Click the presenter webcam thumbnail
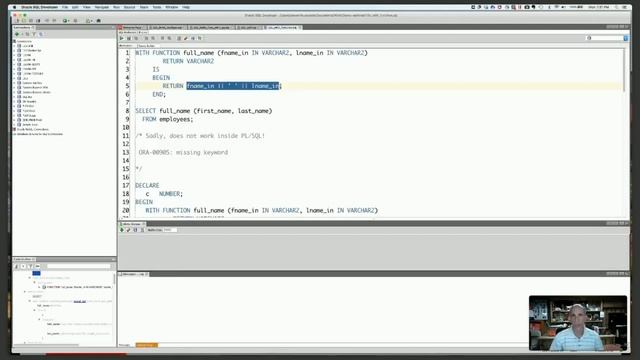640x360 pixels. coord(578,323)
